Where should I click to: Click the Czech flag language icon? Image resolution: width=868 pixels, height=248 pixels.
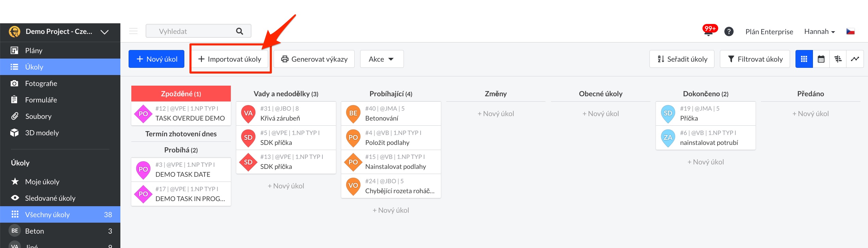(851, 32)
